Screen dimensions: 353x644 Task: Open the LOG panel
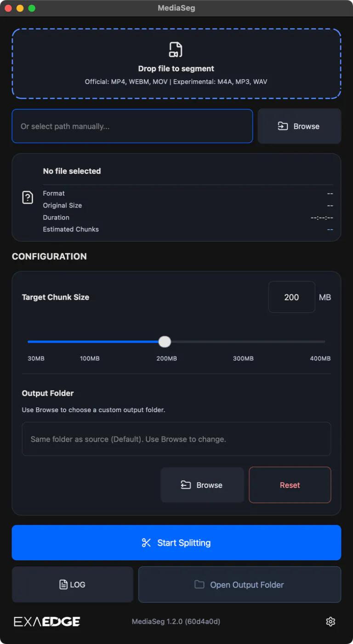(73, 585)
